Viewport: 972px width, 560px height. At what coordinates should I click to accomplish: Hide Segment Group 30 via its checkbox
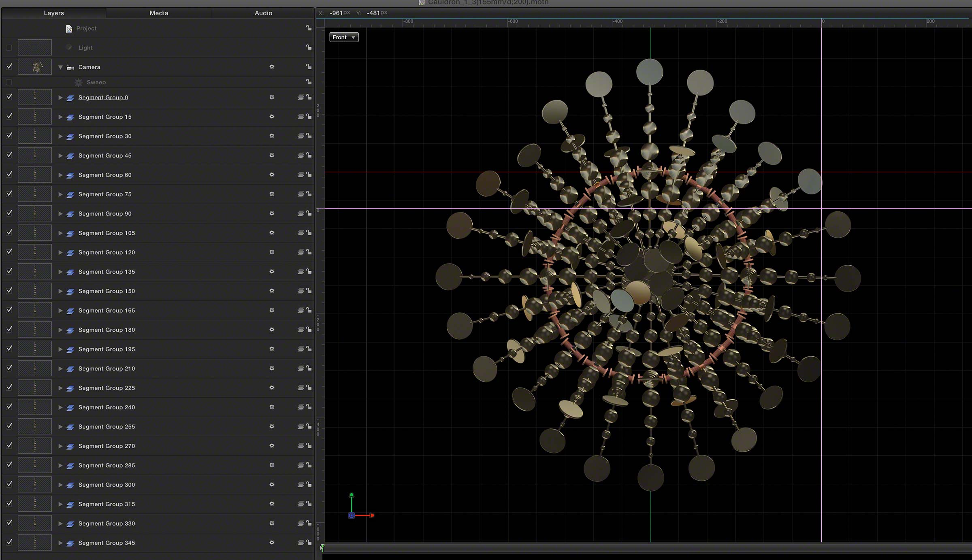pos(9,136)
